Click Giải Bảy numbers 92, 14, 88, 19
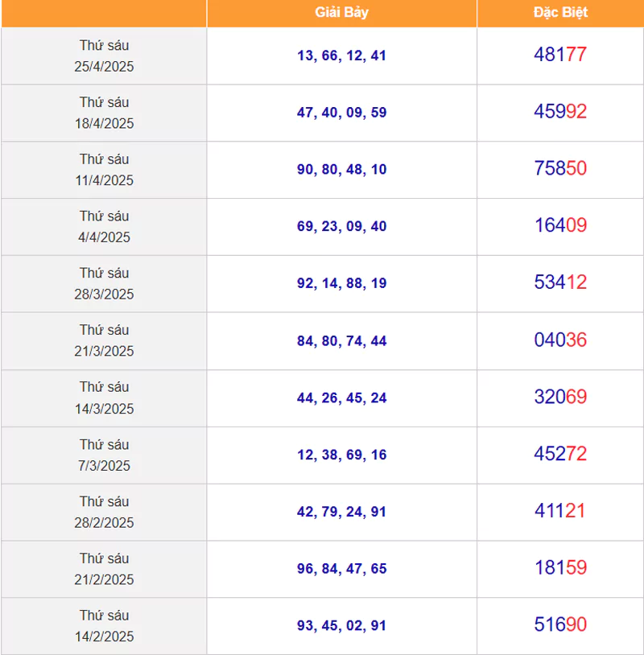The width and height of the screenshot is (644, 655). [x=342, y=283]
